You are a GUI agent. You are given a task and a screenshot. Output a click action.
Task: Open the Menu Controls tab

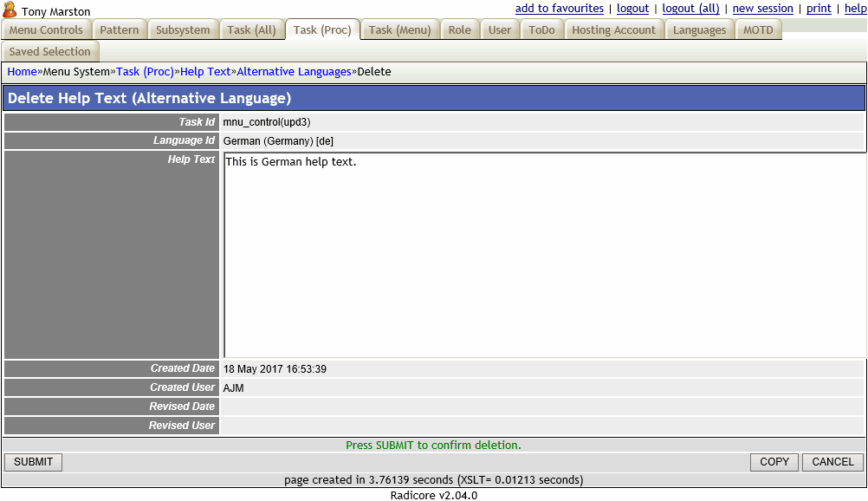point(46,29)
